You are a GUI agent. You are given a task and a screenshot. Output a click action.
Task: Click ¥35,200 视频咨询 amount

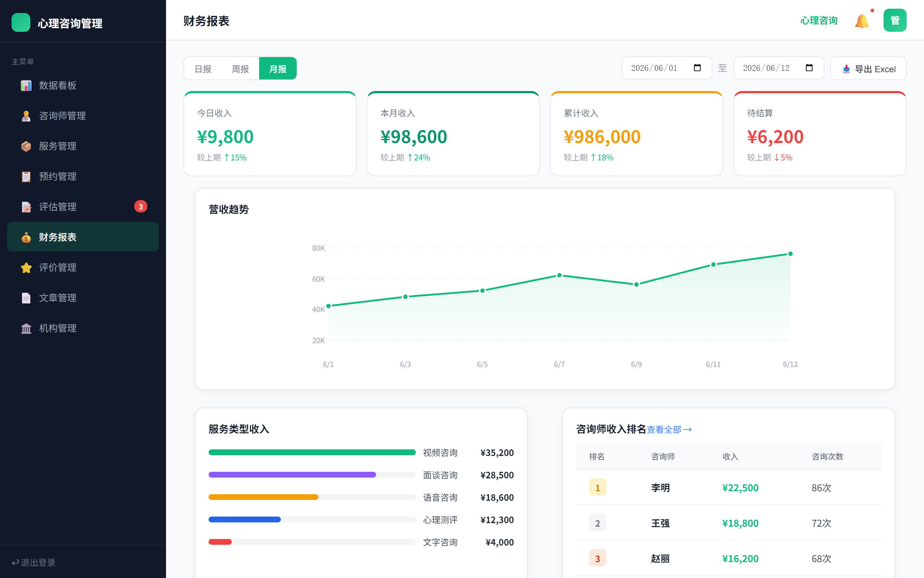pos(497,453)
